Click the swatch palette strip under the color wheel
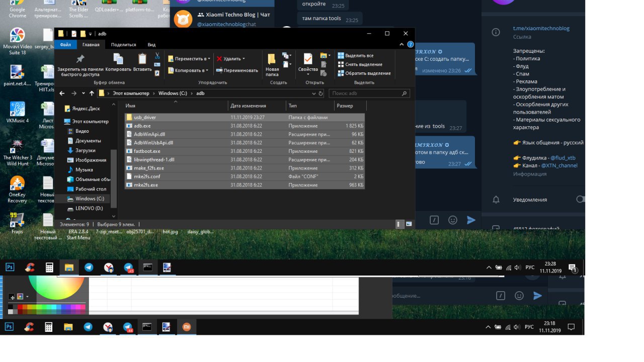This screenshot has height=362, width=644. (x=47, y=309)
